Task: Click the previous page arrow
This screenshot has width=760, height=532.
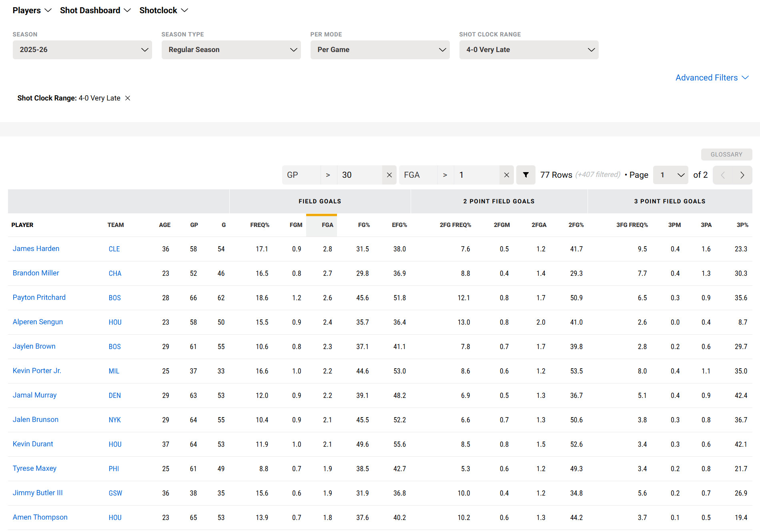Action: pos(723,175)
